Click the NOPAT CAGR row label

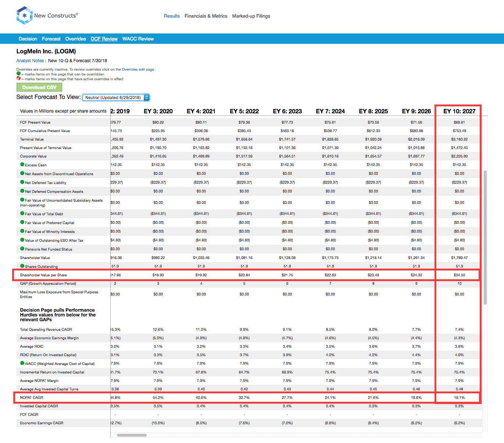click(x=32, y=397)
